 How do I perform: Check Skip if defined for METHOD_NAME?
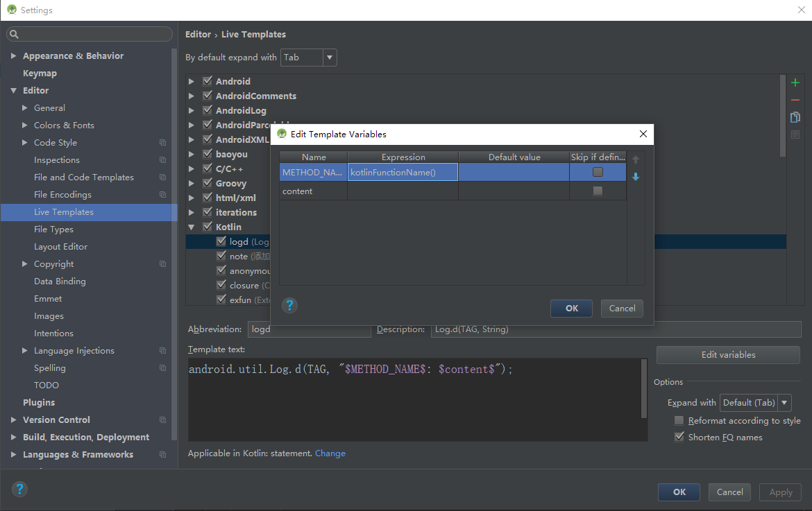(598, 172)
